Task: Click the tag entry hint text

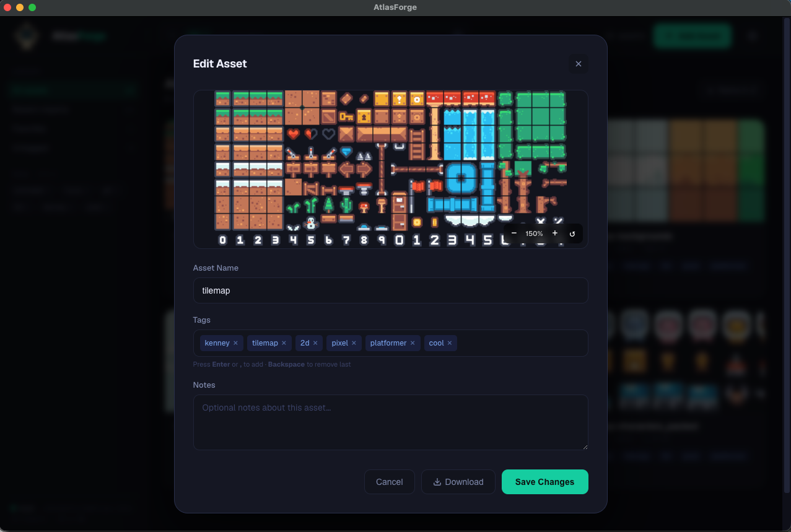Action: click(x=272, y=365)
